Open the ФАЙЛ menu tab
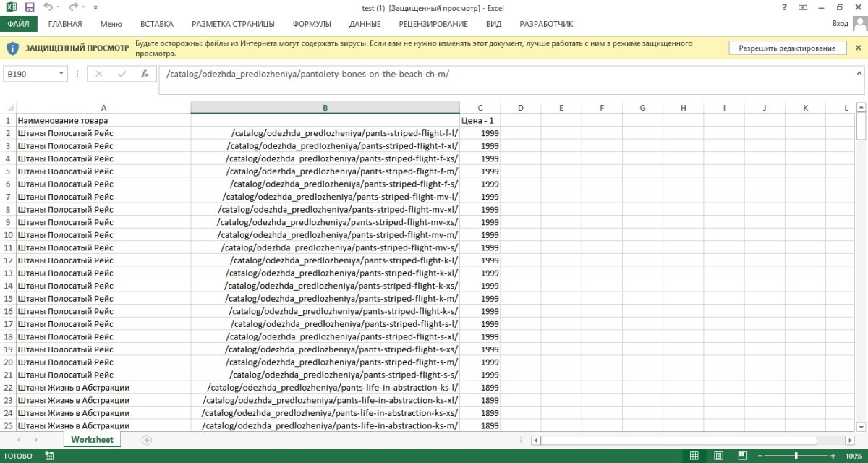868x463 pixels. pos(18,24)
